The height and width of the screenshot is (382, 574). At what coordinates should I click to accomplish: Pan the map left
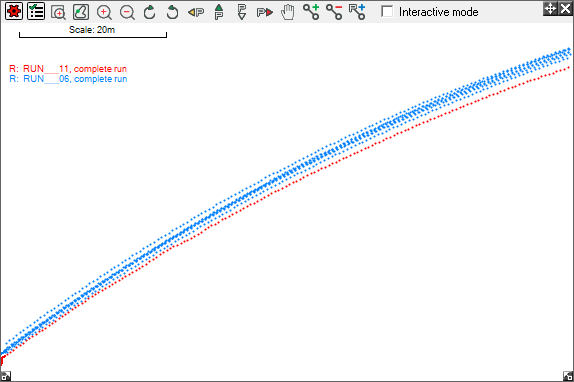pyautogui.click(x=196, y=12)
